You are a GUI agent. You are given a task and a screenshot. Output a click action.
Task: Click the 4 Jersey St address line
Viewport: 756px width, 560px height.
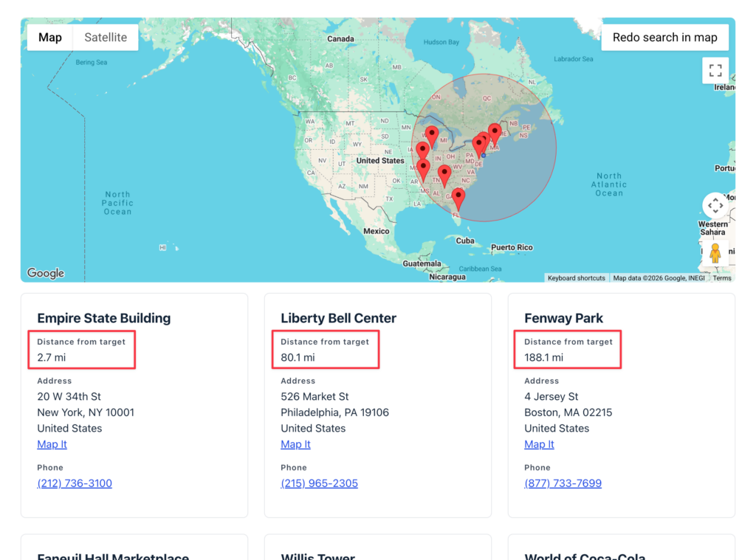pos(551,397)
